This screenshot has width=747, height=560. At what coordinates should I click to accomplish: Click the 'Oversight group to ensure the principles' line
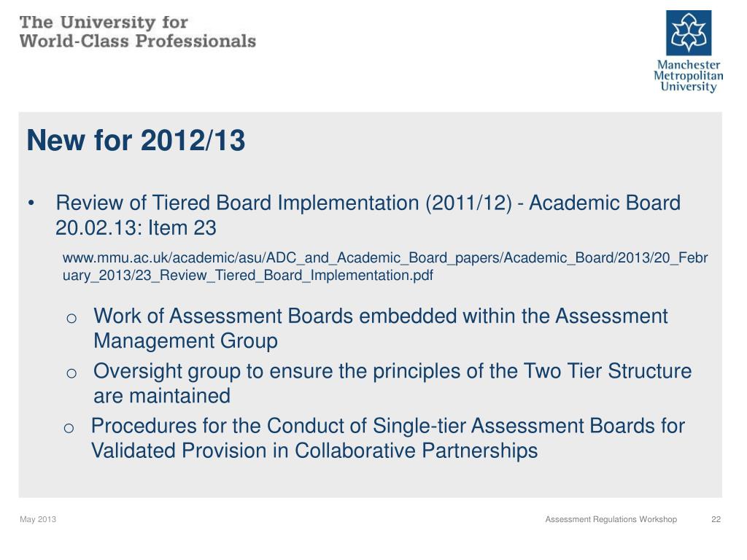coord(392,371)
